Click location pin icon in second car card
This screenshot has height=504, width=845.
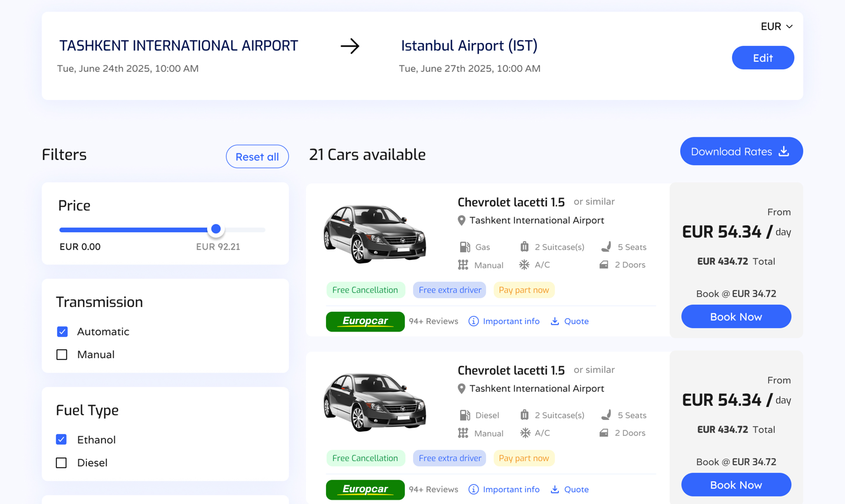tap(461, 389)
